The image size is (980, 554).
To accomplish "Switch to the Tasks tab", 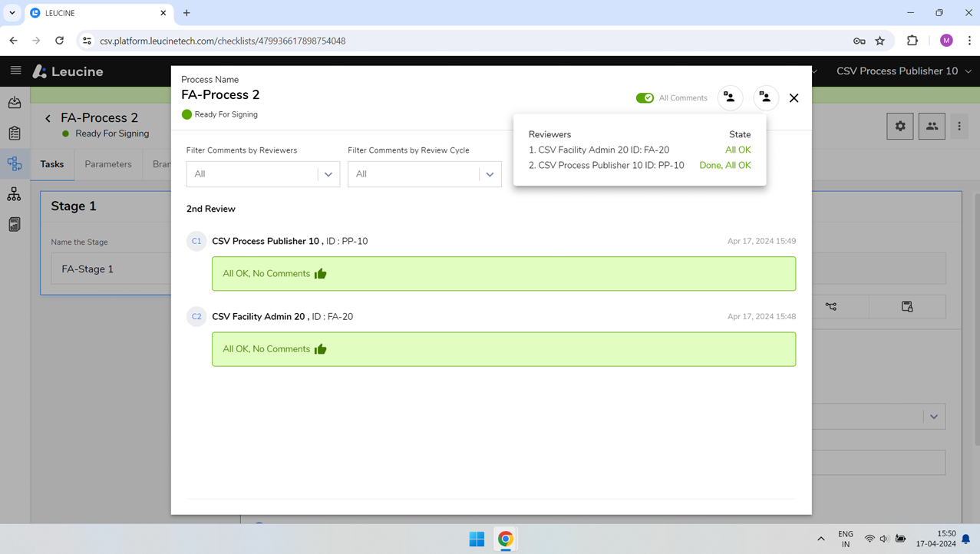I will (x=52, y=164).
